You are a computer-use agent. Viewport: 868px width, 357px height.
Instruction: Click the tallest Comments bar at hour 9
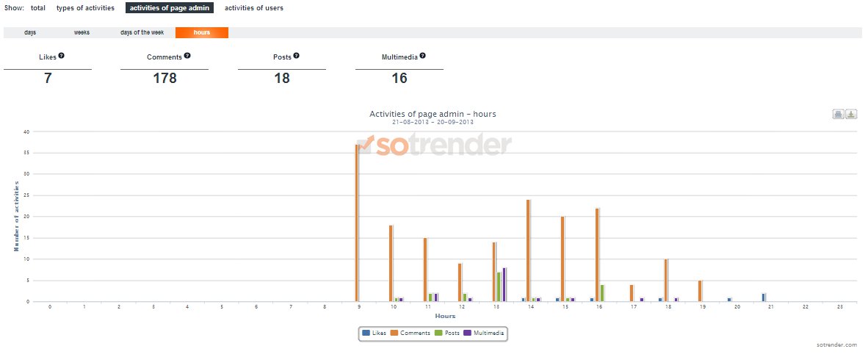pyautogui.click(x=357, y=220)
